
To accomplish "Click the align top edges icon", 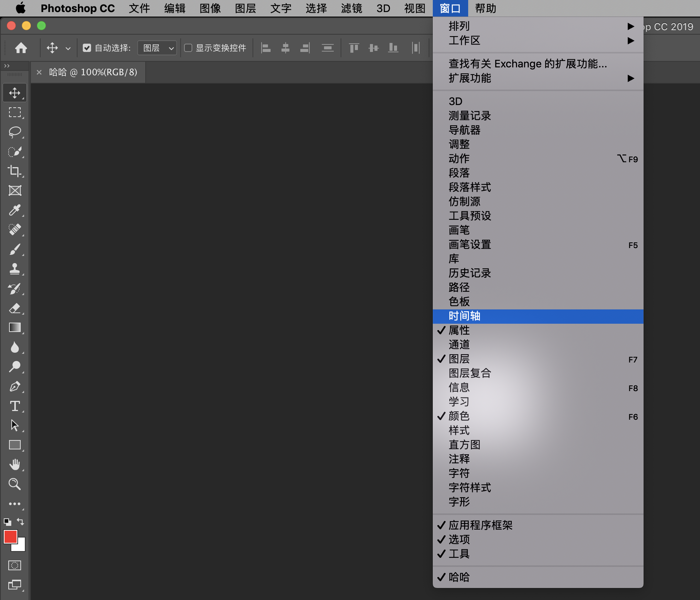I will (354, 48).
